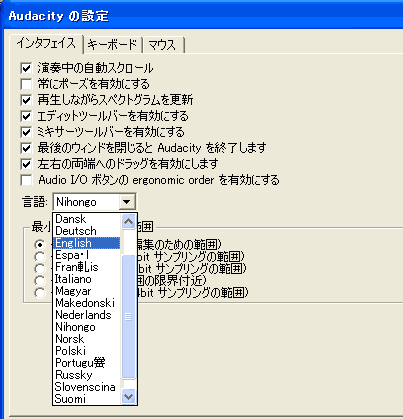Select English in the language list
Image resolution: width=403 pixels, height=419 pixels.
tap(87, 243)
